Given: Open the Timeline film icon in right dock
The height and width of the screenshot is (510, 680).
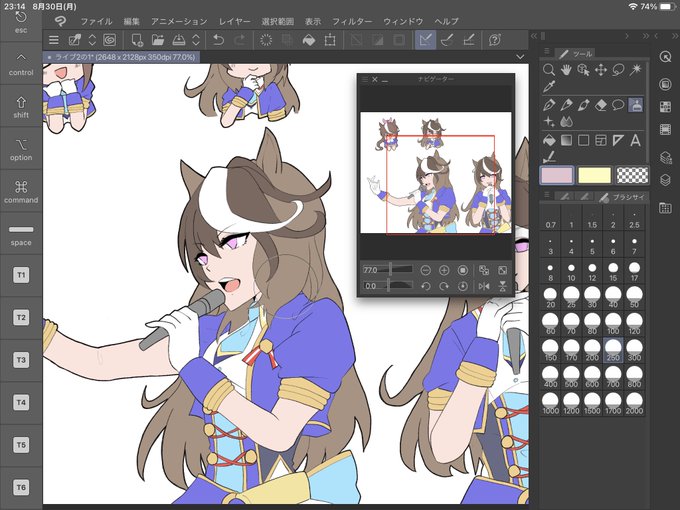Looking at the screenshot, I should click(x=665, y=129).
